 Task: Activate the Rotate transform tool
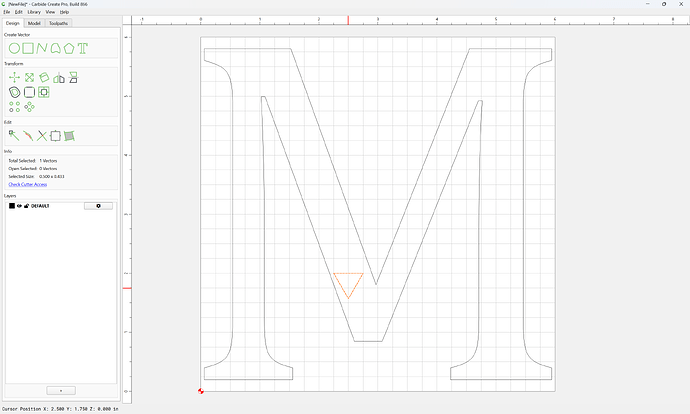(x=44, y=78)
